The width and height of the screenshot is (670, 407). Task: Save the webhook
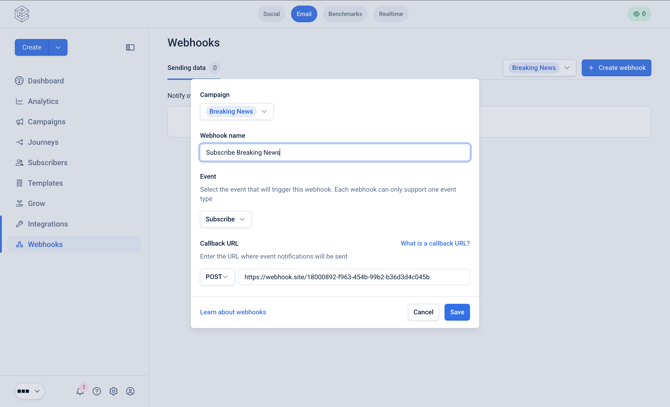(457, 312)
